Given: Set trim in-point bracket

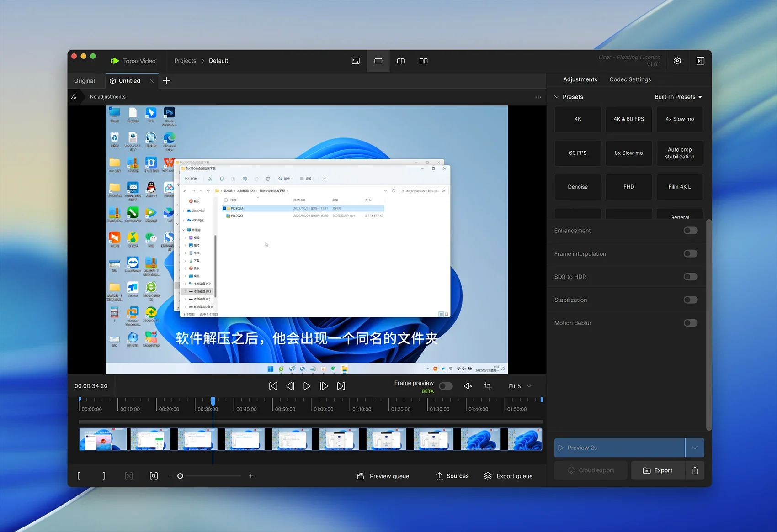Looking at the screenshot, I should click(x=79, y=476).
